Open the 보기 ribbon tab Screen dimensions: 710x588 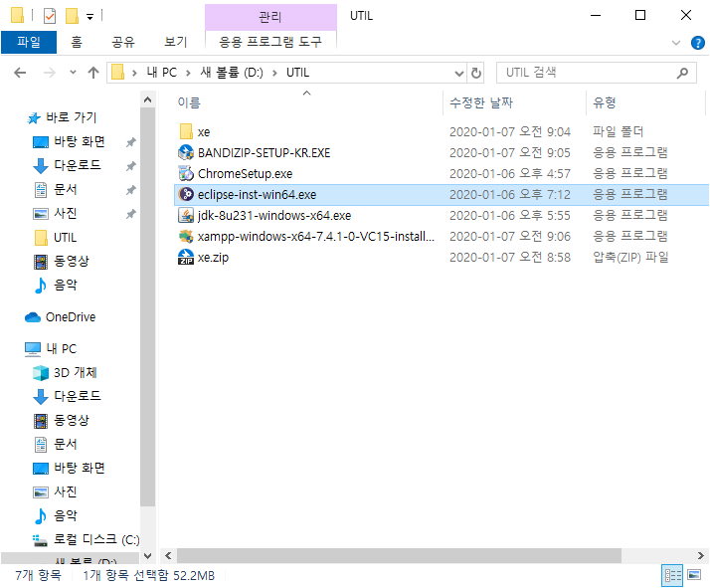coord(175,42)
